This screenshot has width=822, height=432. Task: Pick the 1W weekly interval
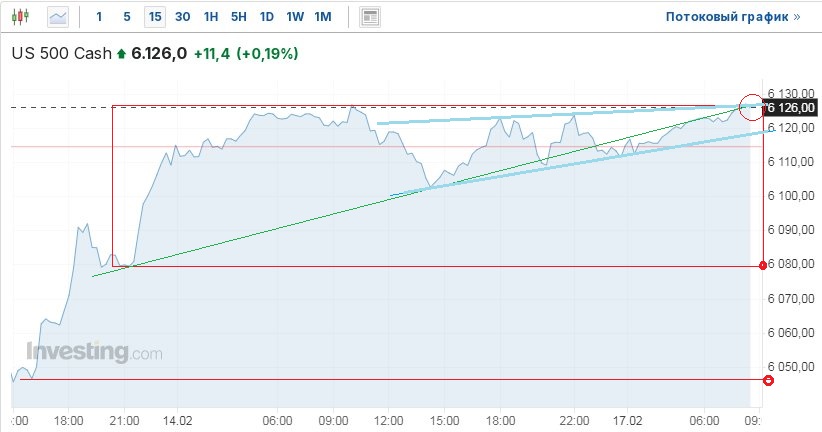pos(294,17)
